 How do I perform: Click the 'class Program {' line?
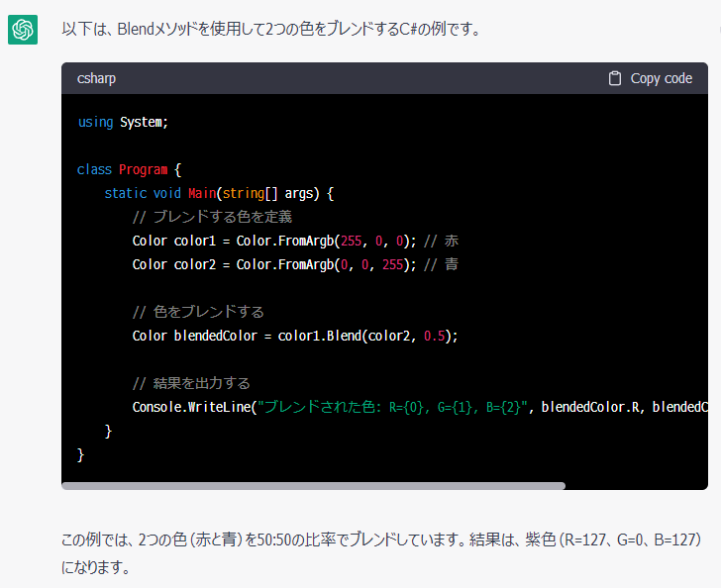[129, 169]
